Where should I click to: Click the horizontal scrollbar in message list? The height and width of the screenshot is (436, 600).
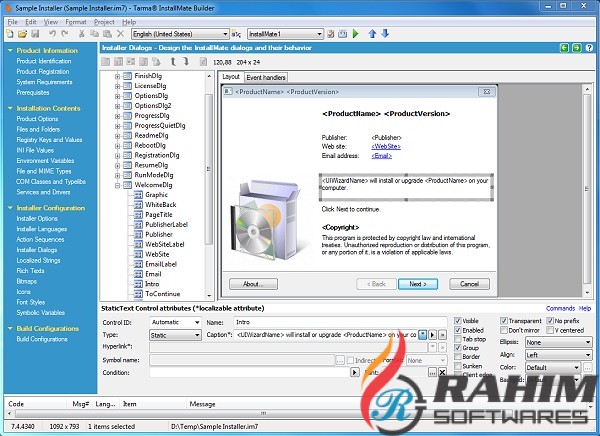[x=262, y=413]
